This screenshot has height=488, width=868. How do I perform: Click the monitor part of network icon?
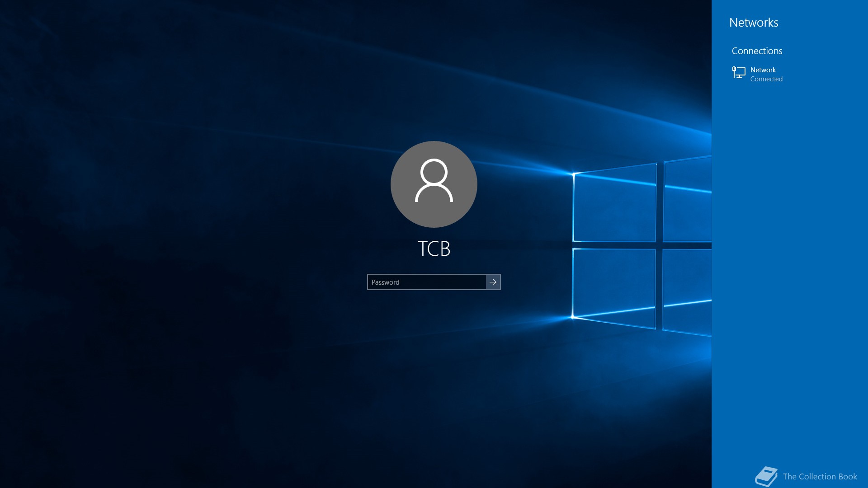click(741, 71)
